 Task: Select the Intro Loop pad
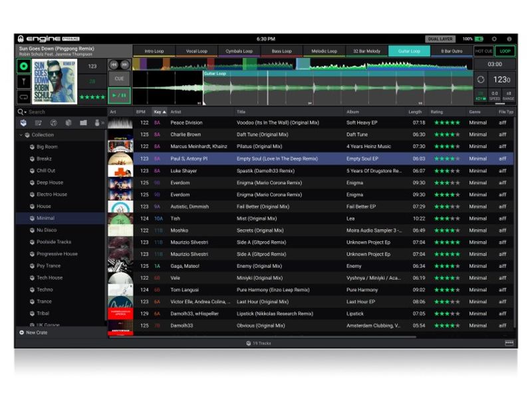click(154, 51)
